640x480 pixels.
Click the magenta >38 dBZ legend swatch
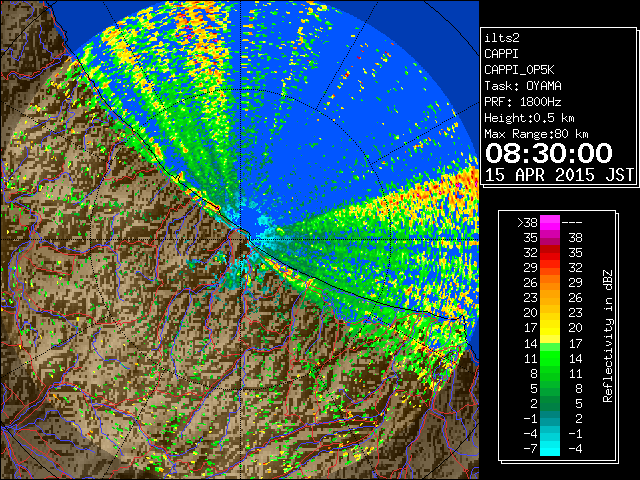tap(550, 223)
